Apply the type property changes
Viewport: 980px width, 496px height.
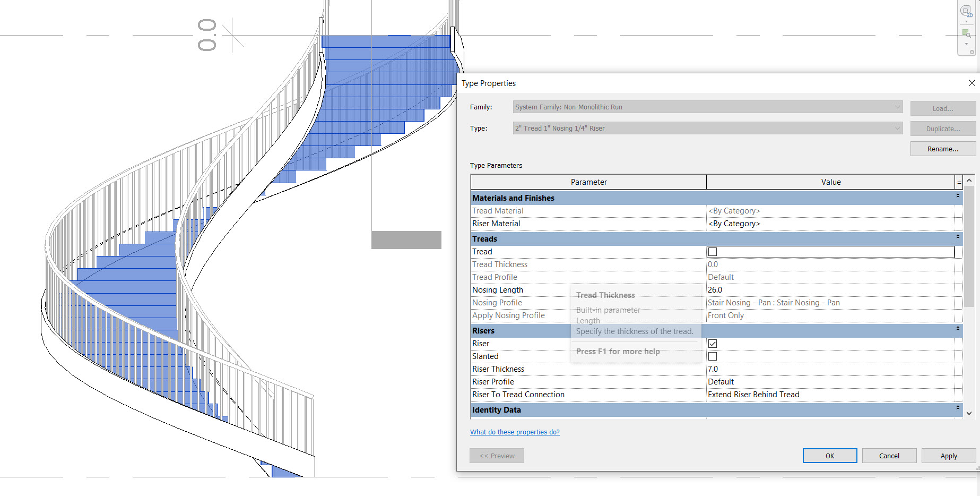[x=948, y=455]
